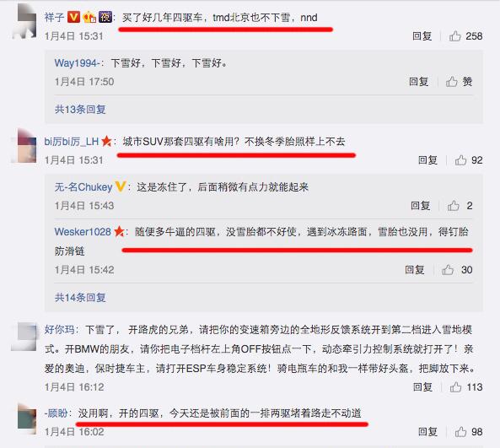Like 祥子's comment with 258 likes

tap(455, 36)
